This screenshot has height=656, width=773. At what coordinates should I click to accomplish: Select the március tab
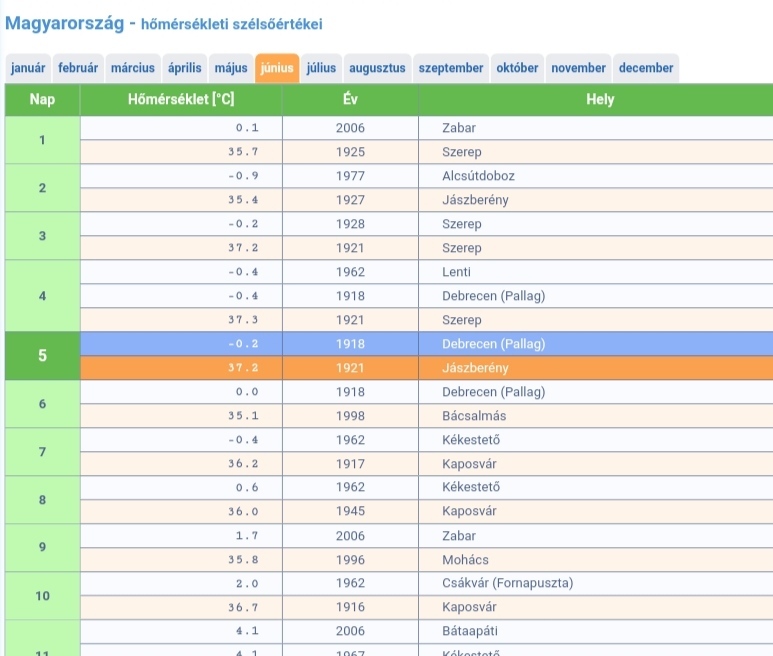(133, 68)
